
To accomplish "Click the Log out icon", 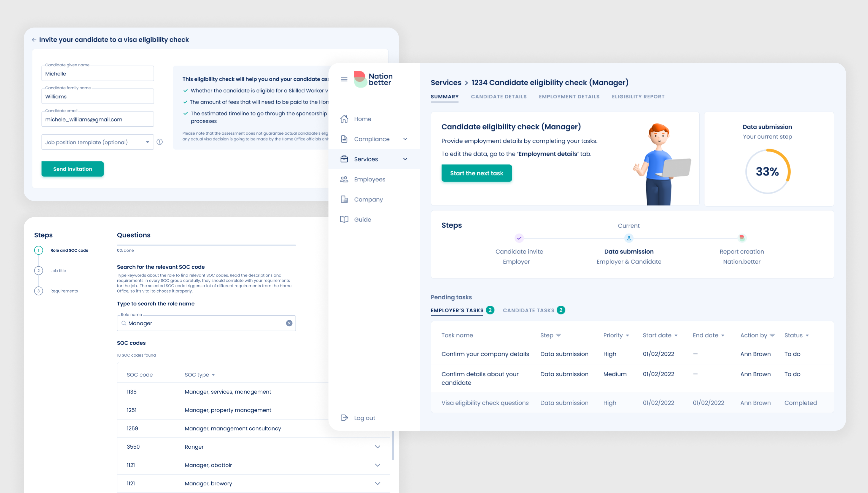I will (x=344, y=418).
